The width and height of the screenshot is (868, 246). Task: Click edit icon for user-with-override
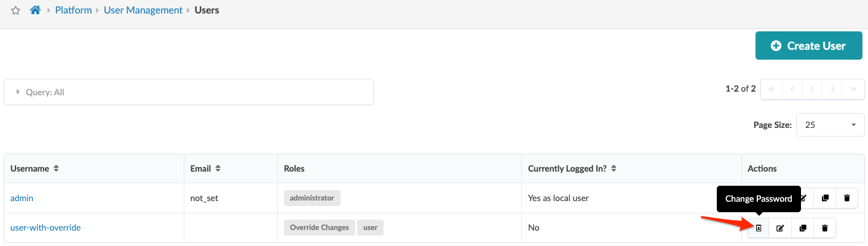(x=780, y=228)
